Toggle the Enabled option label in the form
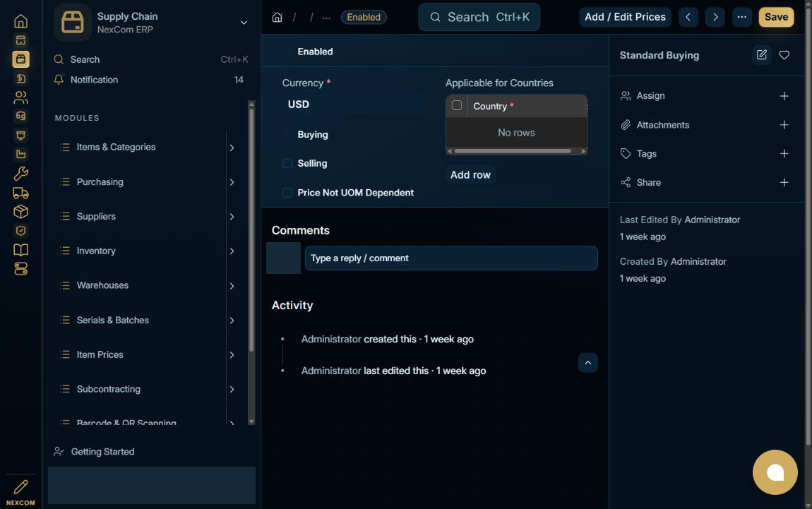The image size is (812, 509). [x=315, y=52]
